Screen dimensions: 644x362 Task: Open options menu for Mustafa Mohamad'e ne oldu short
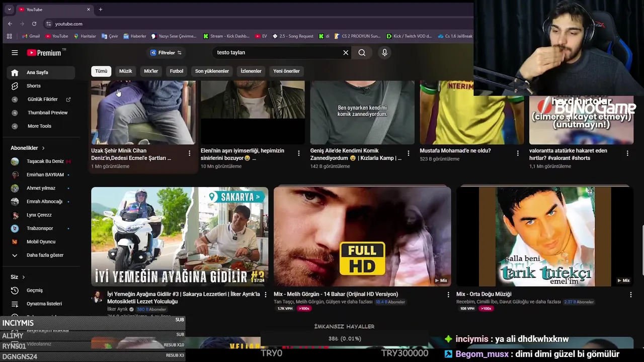518,153
